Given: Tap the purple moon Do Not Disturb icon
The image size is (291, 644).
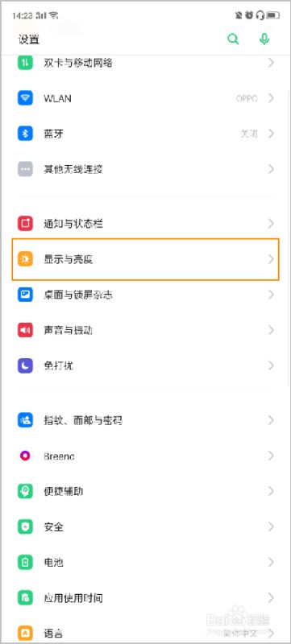Looking at the screenshot, I should pos(25,365).
